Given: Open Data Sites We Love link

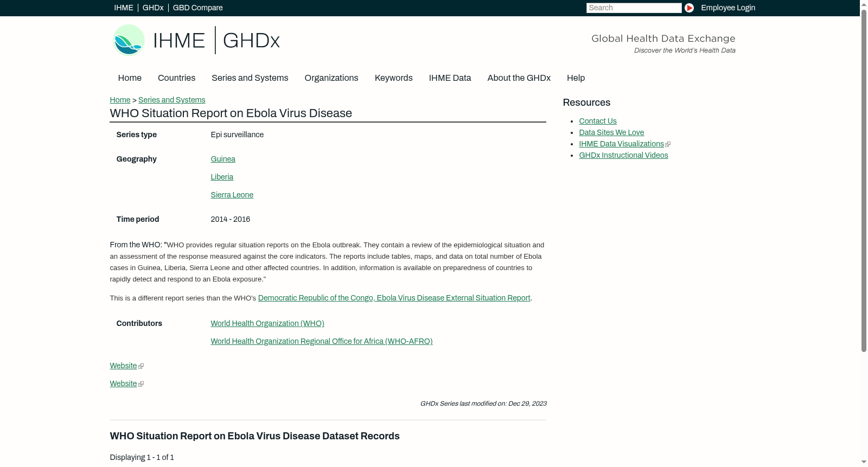Looking at the screenshot, I should (611, 133).
